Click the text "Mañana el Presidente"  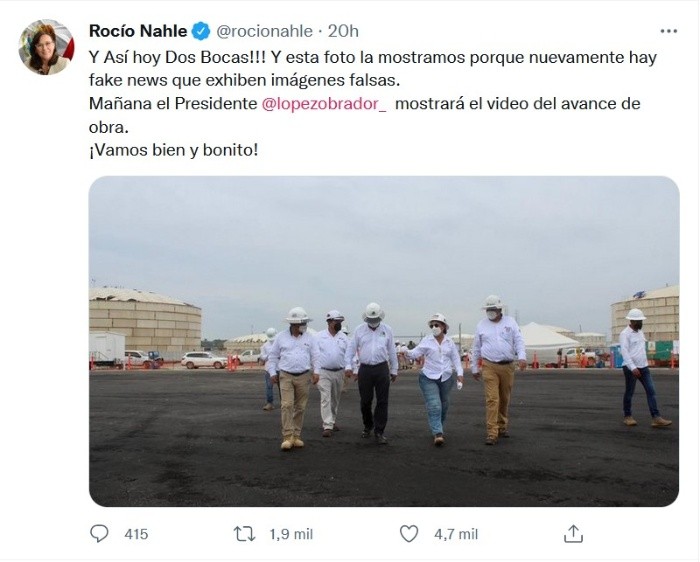[172, 104]
